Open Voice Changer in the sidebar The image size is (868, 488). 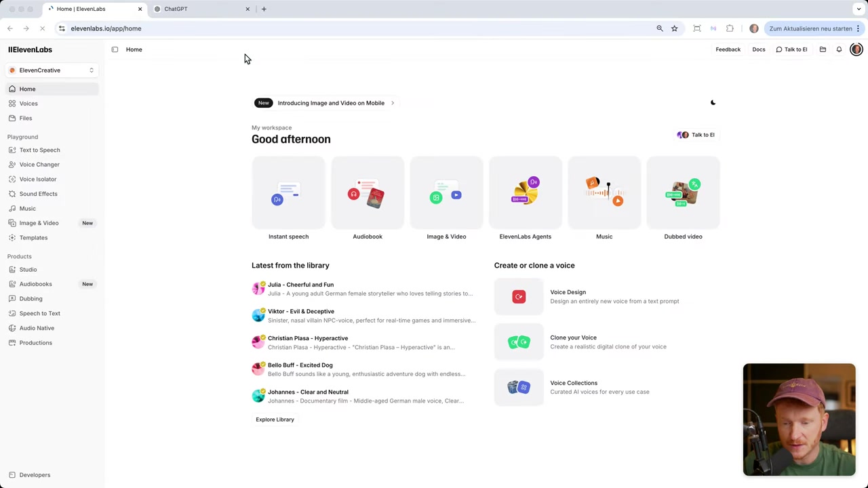(52, 165)
